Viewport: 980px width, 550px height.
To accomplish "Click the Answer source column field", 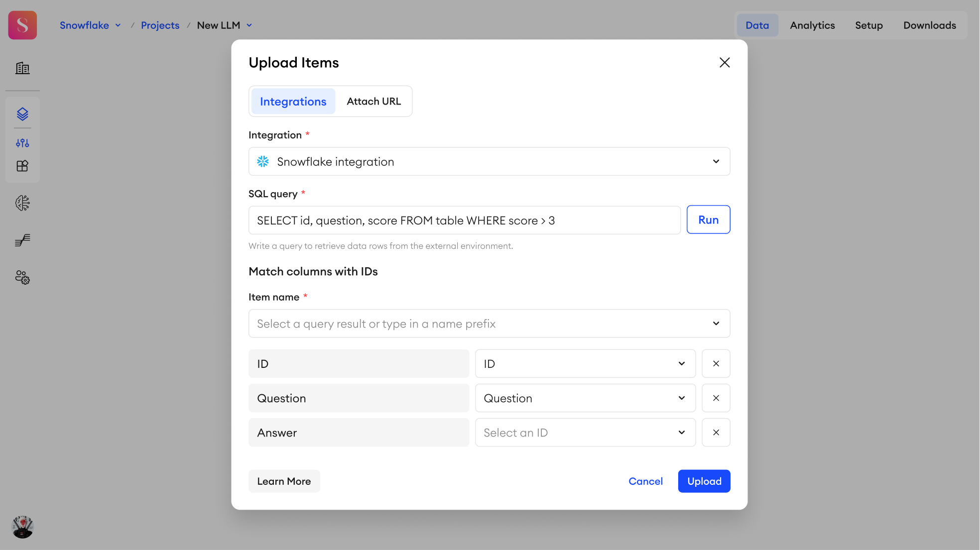I will coord(359,433).
